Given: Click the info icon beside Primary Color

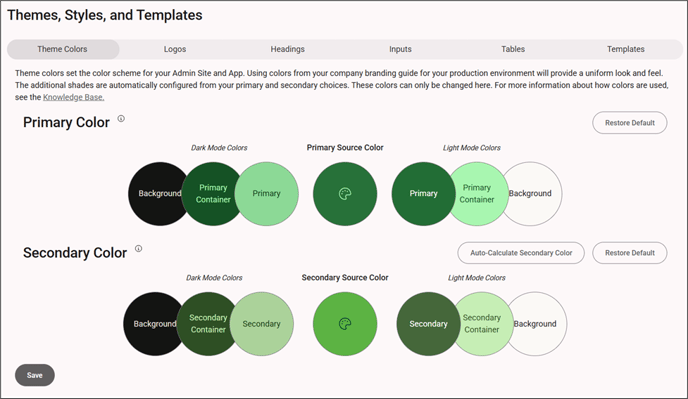Looking at the screenshot, I should tap(121, 119).
